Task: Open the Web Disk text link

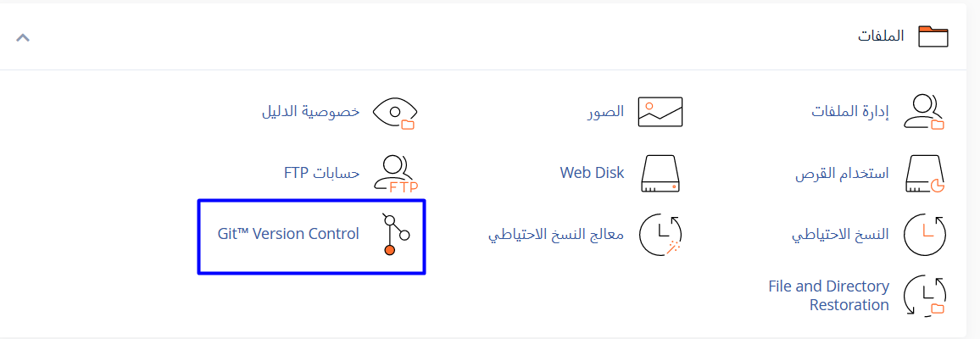Action: pyautogui.click(x=592, y=173)
